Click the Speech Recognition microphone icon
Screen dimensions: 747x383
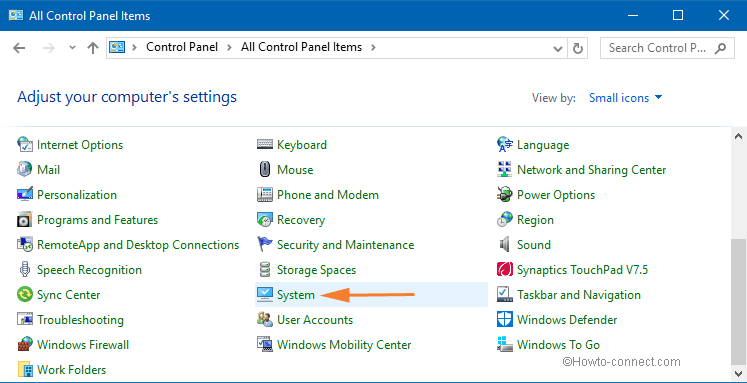click(x=24, y=270)
